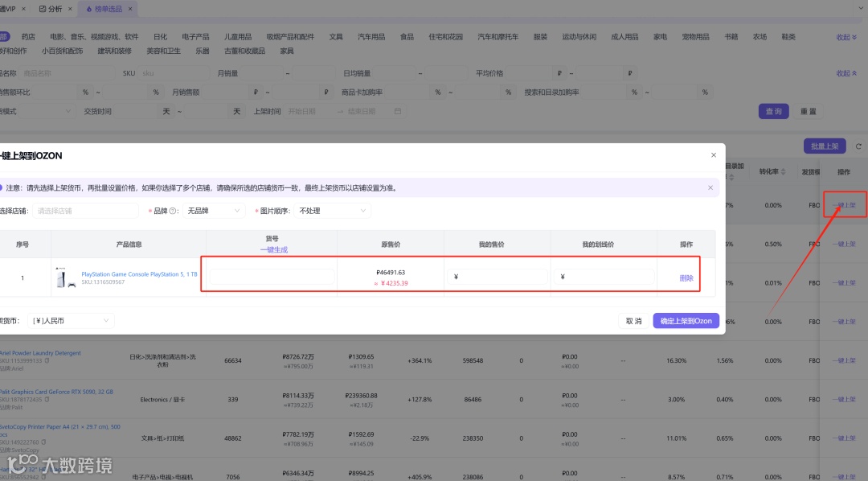868x481 pixels.
Task: Switch to the 榜单选品 tab
Action: (108, 9)
